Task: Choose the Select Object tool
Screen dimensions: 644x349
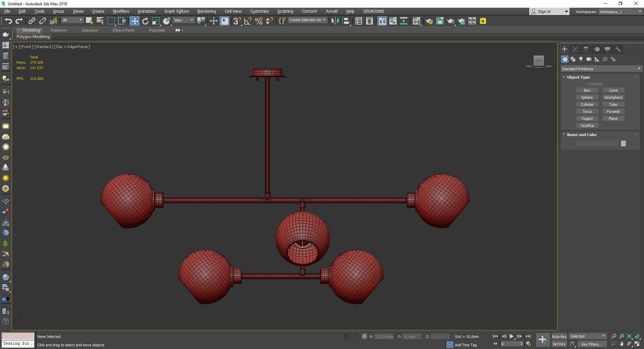Action: 89,21
